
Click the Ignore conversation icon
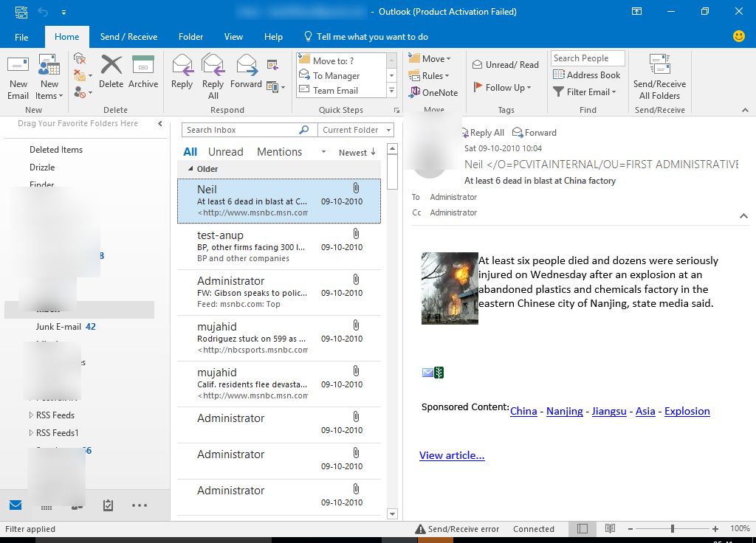80,59
